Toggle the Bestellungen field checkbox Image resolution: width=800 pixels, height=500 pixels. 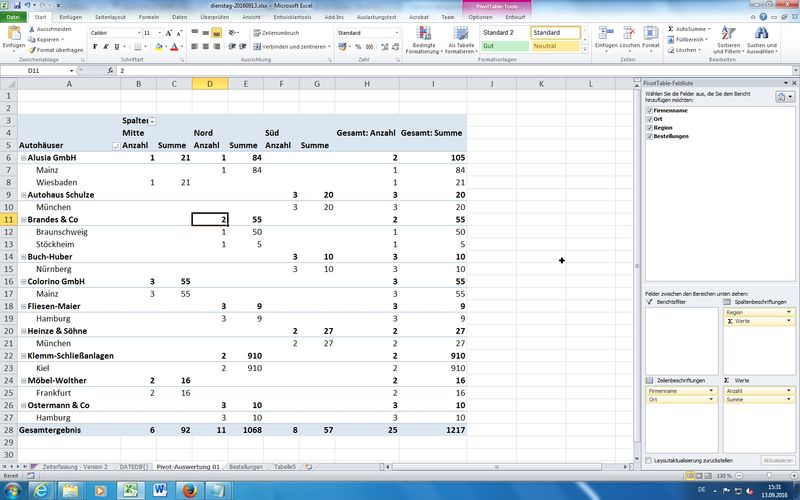[650, 136]
